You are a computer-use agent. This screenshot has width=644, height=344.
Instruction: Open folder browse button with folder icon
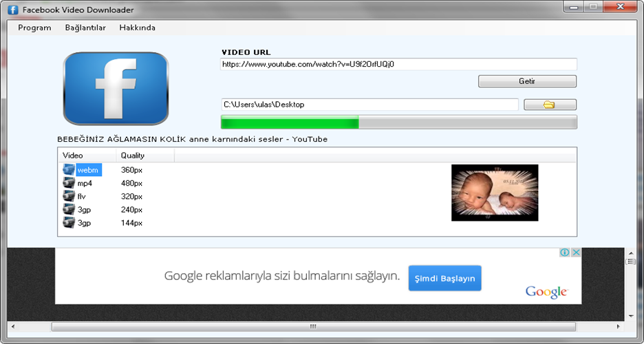point(550,105)
